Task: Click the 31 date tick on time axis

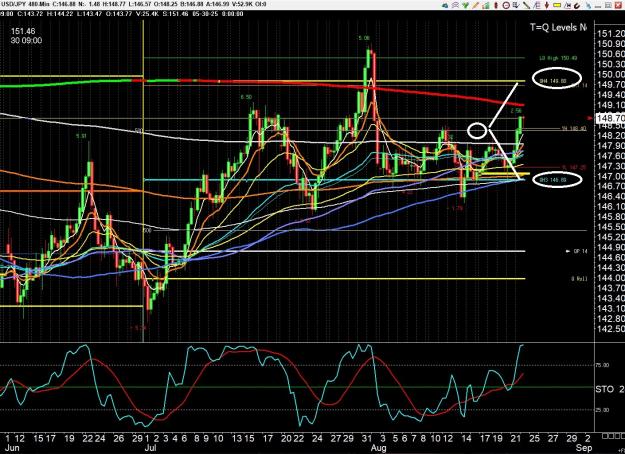Action: click(367, 438)
